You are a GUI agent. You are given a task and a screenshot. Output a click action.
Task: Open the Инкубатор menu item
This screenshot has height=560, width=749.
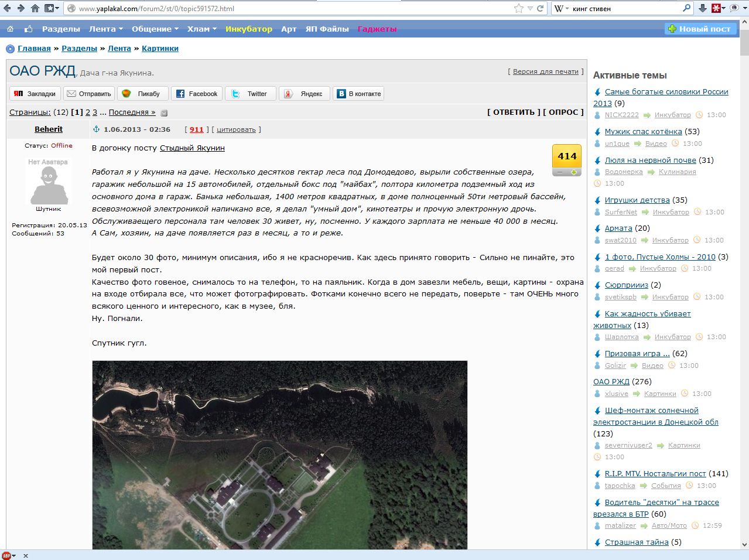click(x=249, y=29)
